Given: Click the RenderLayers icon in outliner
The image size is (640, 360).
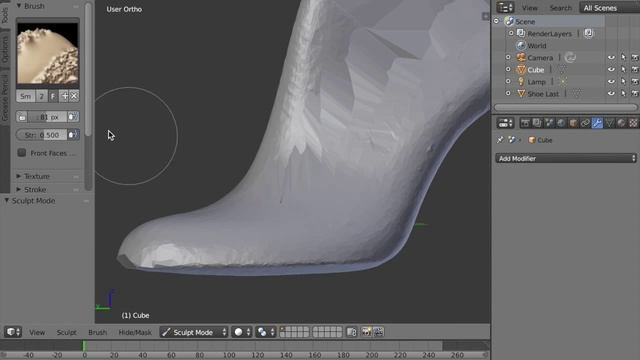Looking at the screenshot, I should [521, 33].
